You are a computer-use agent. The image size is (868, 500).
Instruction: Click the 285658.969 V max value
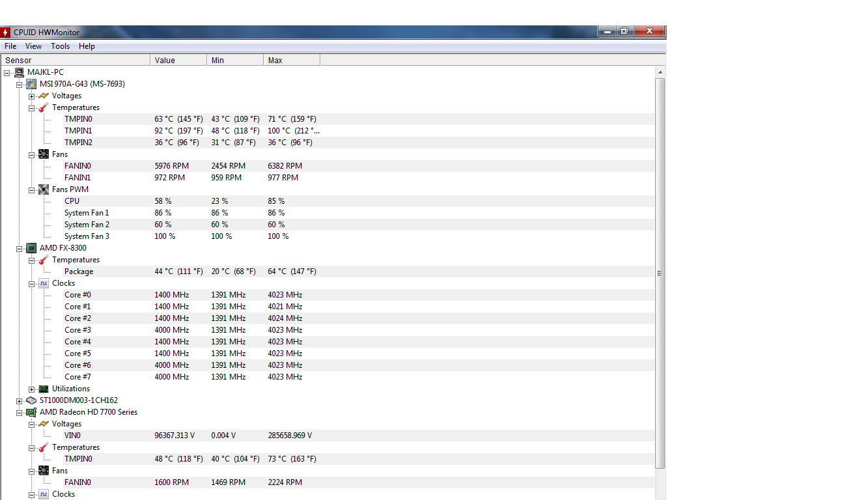(290, 436)
